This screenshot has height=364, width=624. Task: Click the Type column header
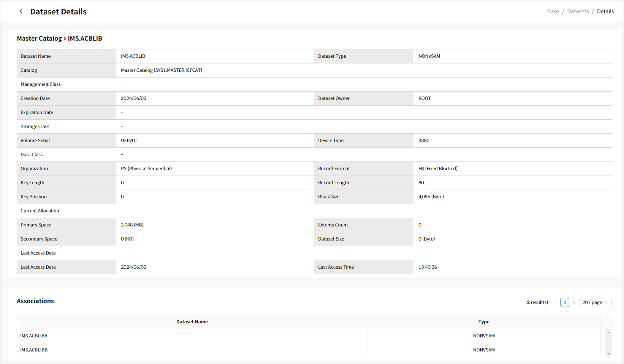click(x=484, y=321)
